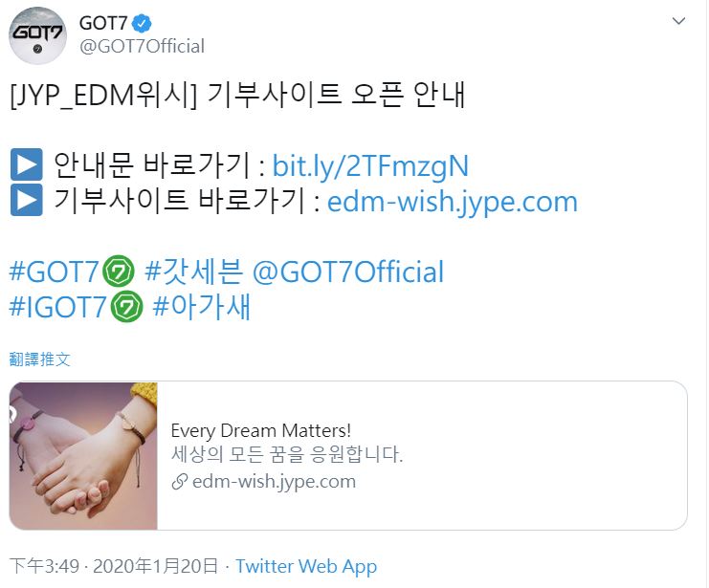Click the green GOT7 emoji after #GOT7
The height and width of the screenshot is (588, 709).
pos(119,272)
